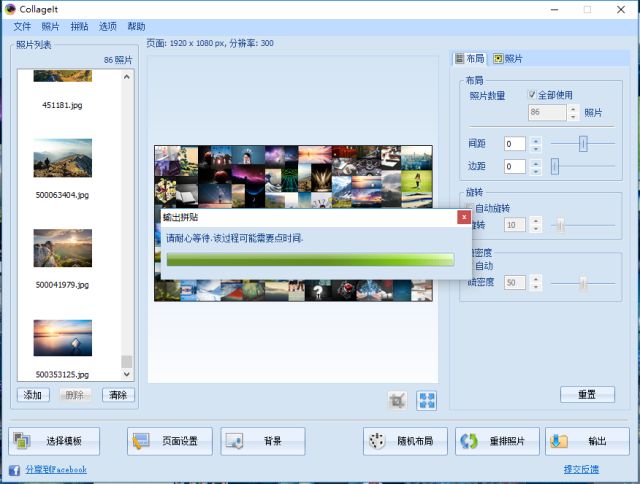The width and height of the screenshot is (640, 484).
Task: Click the 添加 button
Action: click(x=33, y=395)
